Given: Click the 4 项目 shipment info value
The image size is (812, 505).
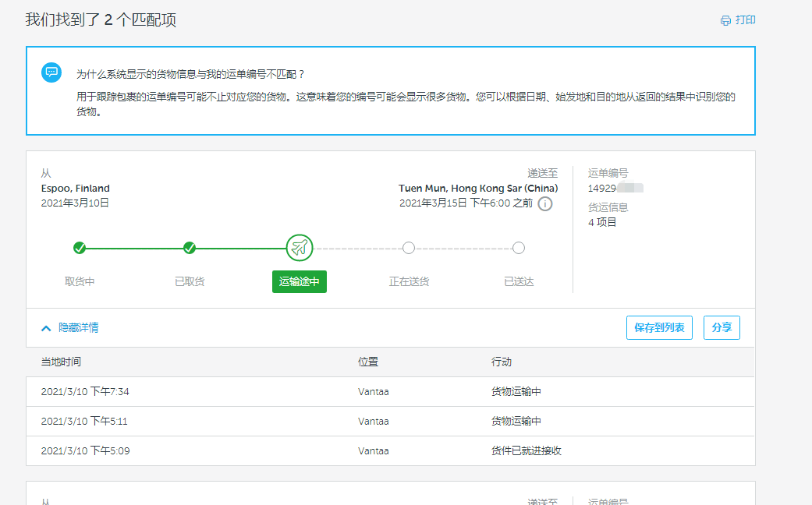Looking at the screenshot, I should click(602, 222).
